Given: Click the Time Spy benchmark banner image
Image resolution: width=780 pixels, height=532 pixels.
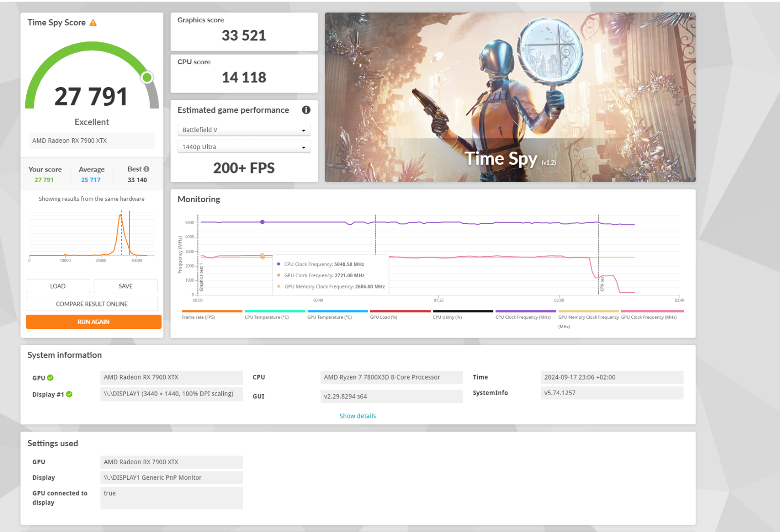Looking at the screenshot, I should (x=510, y=97).
